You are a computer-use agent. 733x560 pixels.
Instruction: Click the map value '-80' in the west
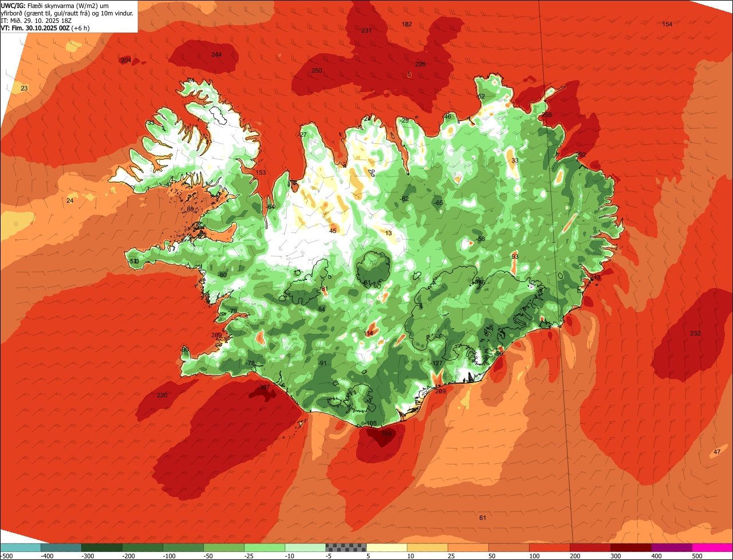(222, 275)
